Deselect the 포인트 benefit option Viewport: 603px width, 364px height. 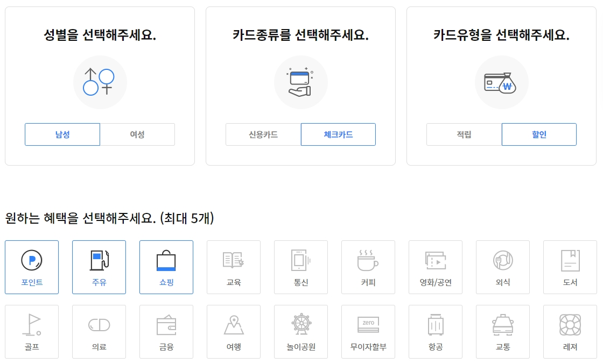tap(32, 267)
